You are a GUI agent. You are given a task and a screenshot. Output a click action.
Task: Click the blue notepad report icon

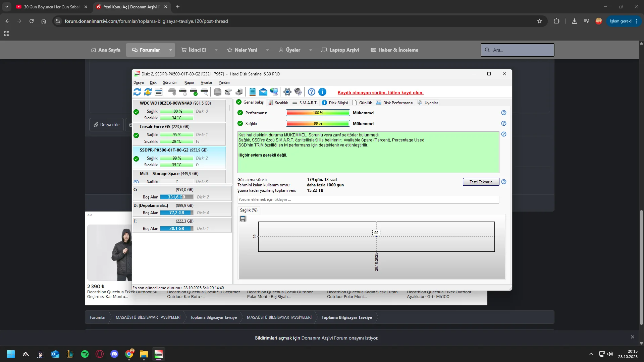[253, 92]
